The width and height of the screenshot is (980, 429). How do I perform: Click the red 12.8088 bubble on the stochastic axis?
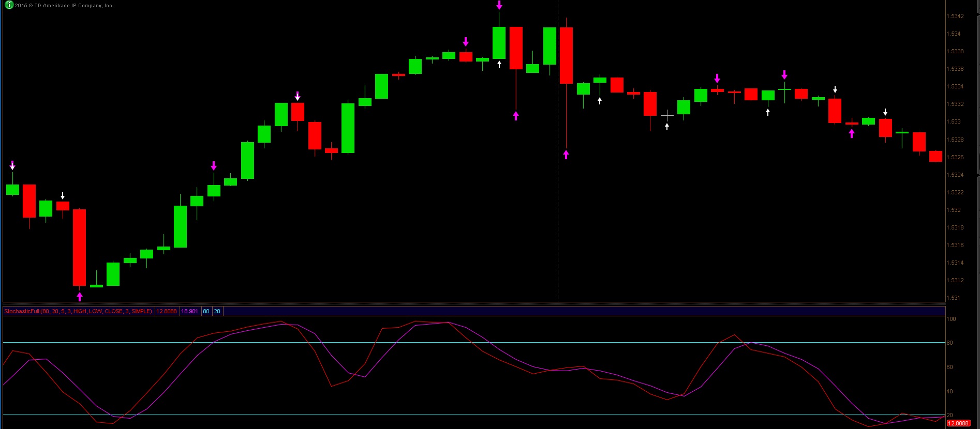pyautogui.click(x=958, y=423)
